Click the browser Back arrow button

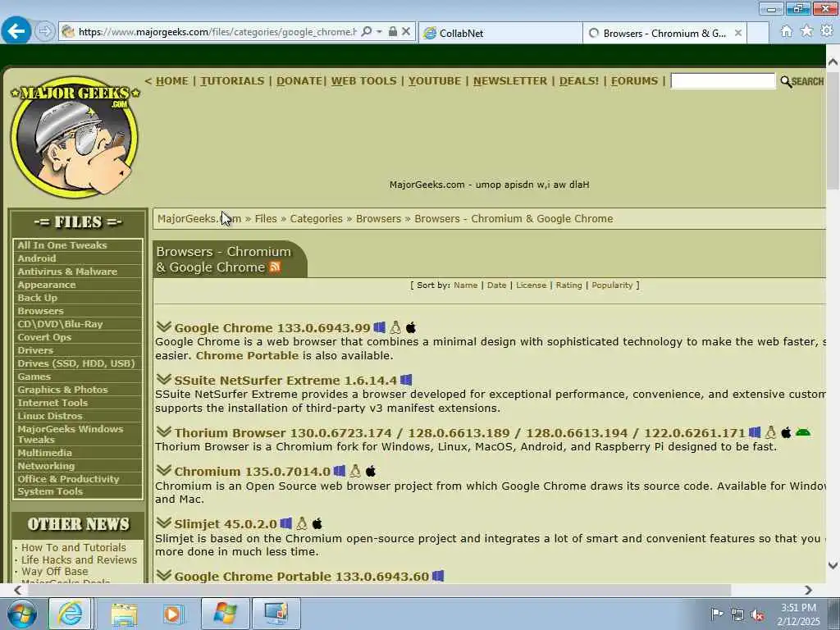(16, 31)
